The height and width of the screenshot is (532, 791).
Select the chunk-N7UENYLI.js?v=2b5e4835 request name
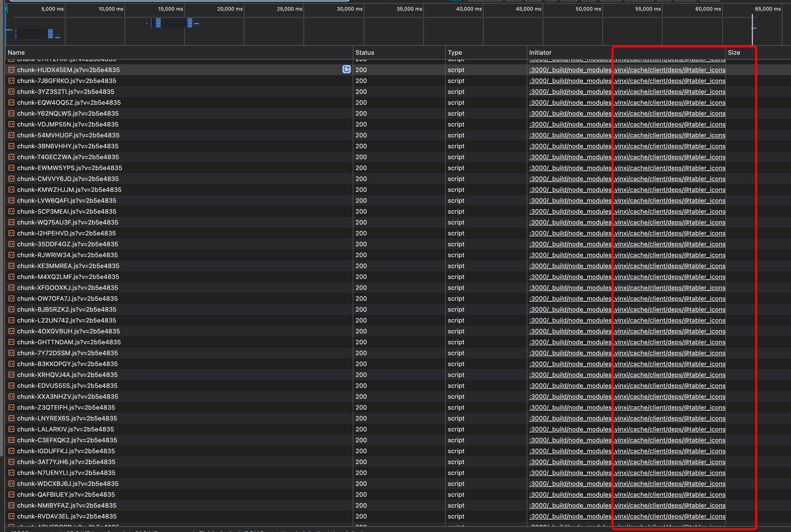coord(66,473)
